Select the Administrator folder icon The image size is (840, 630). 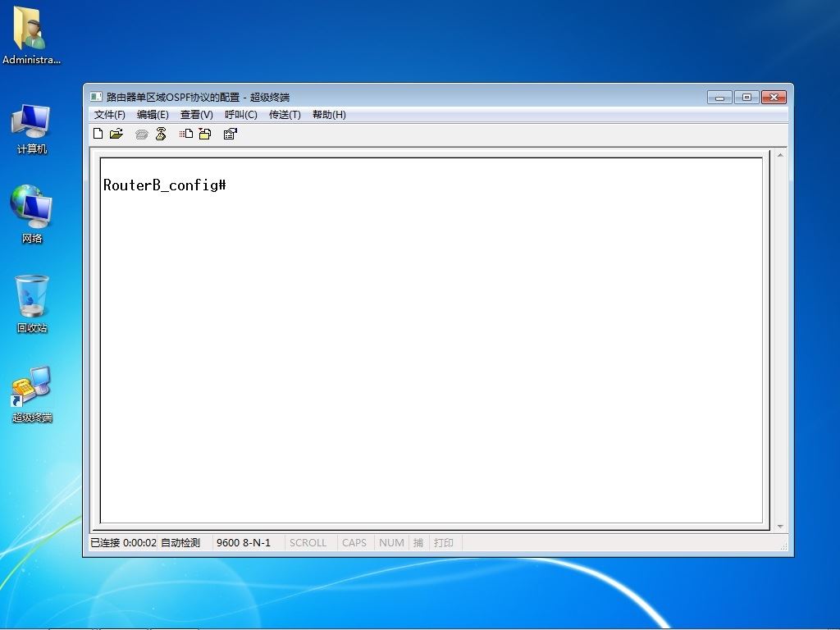pos(31,36)
